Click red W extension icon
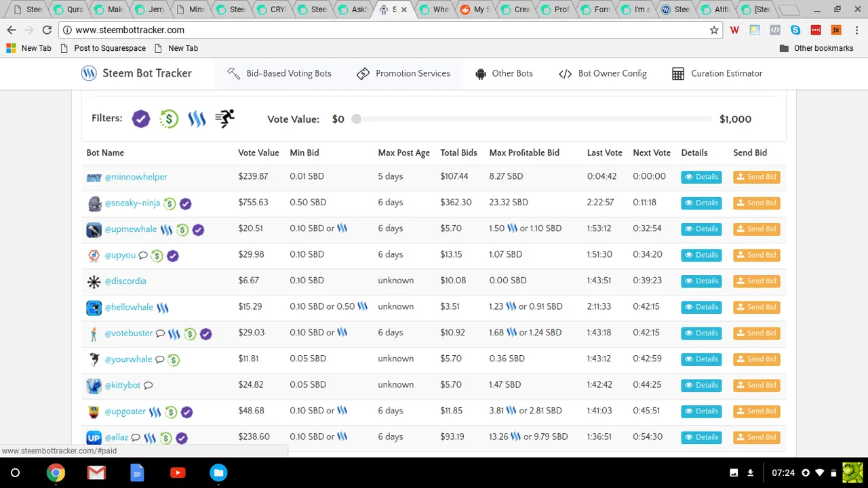The image size is (868, 488). pos(734,30)
